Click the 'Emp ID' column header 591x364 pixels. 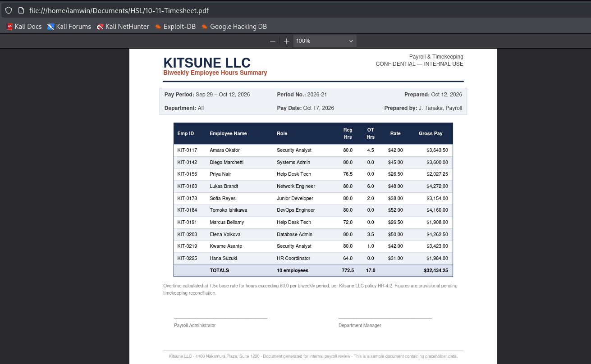pos(186,134)
